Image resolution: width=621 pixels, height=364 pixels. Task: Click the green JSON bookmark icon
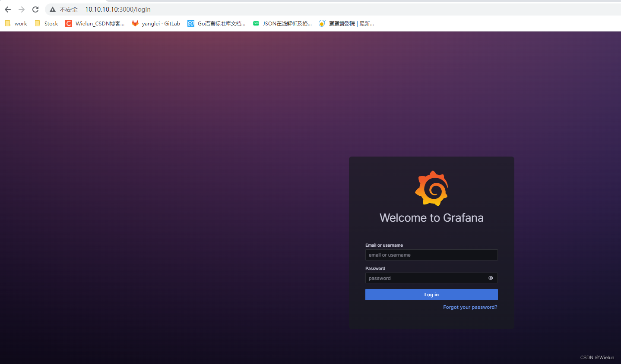(x=256, y=23)
